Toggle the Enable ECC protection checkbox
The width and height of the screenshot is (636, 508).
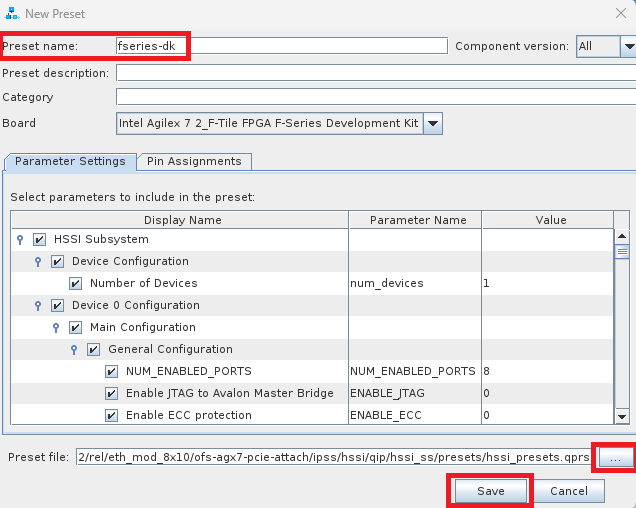pos(112,415)
